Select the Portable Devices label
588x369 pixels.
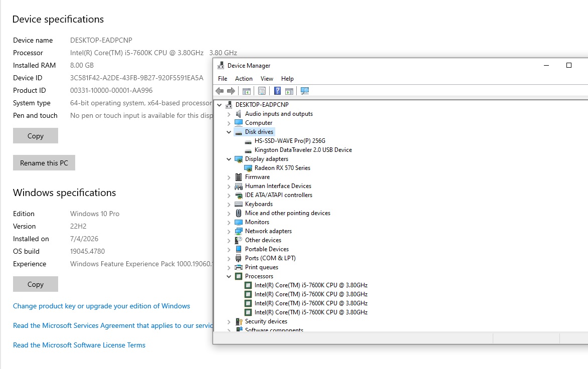pos(267,249)
